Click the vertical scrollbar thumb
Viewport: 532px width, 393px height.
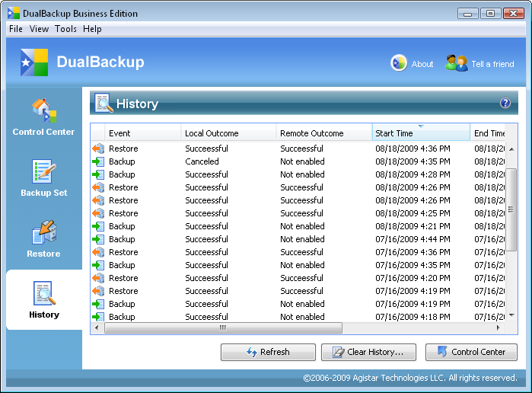pos(511,209)
